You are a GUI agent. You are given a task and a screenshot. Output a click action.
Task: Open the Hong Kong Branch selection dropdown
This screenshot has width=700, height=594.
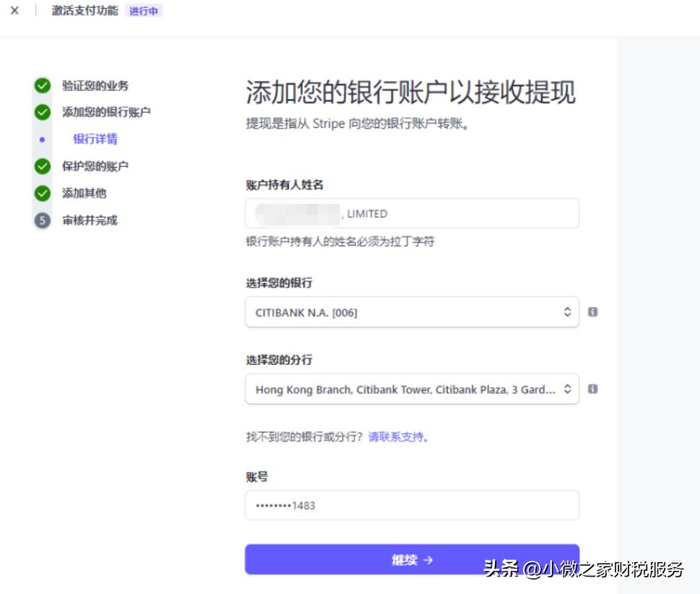[x=412, y=389]
